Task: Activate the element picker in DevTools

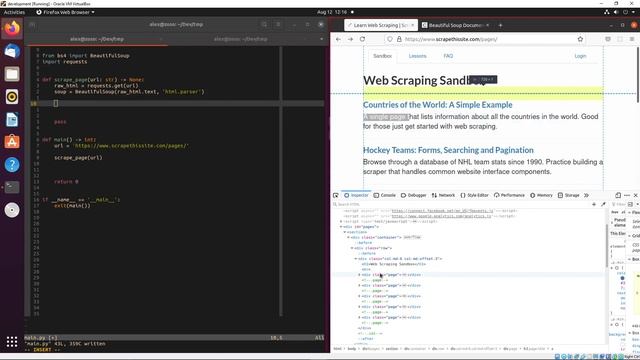Action: coord(336,196)
